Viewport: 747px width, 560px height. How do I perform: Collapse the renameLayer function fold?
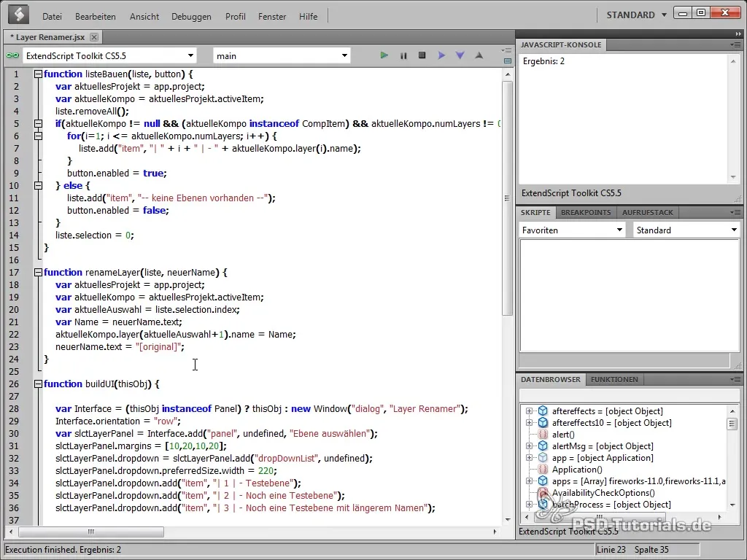[x=38, y=273]
